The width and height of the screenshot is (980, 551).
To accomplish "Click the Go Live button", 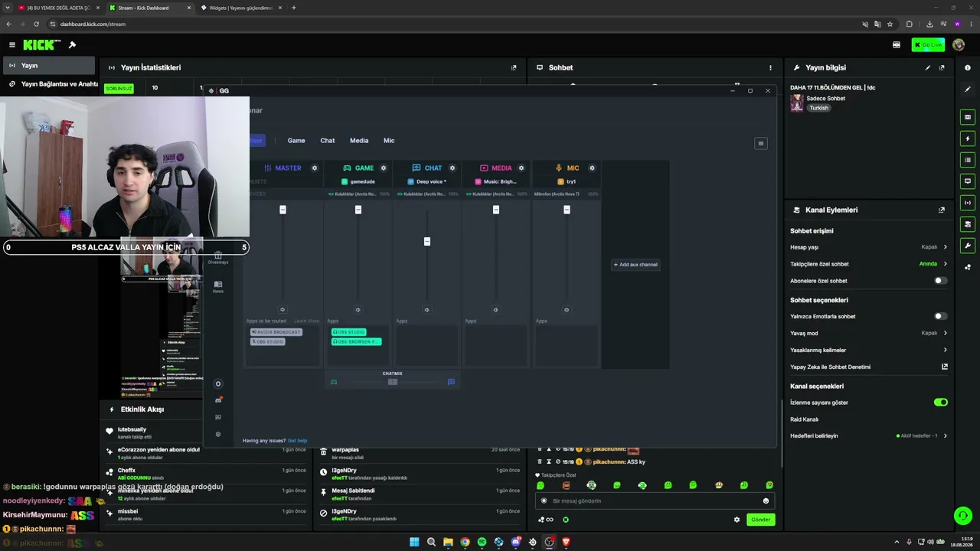I will pyautogui.click(x=928, y=45).
